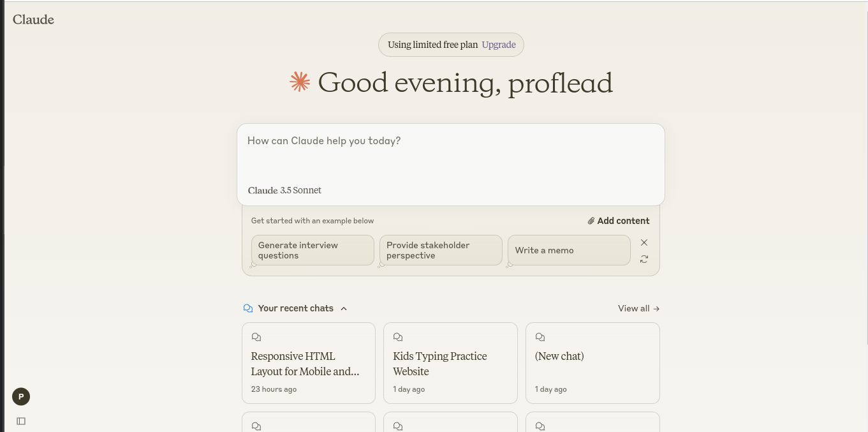Open the Responsive HTML Layout chat card
Screen dimensions: 868x432
[309, 363]
